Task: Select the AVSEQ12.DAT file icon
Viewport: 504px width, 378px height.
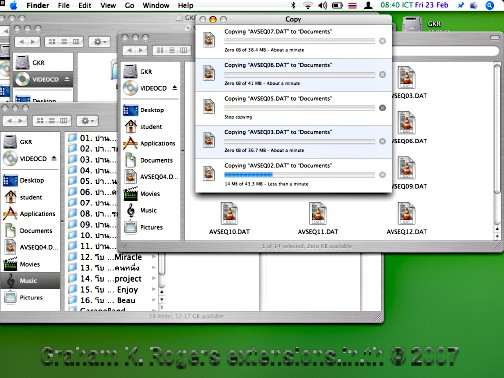Action: pos(407,213)
